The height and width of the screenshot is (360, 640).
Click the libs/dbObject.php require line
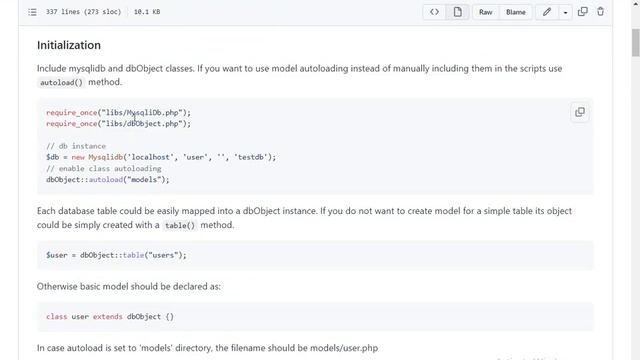click(x=118, y=124)
